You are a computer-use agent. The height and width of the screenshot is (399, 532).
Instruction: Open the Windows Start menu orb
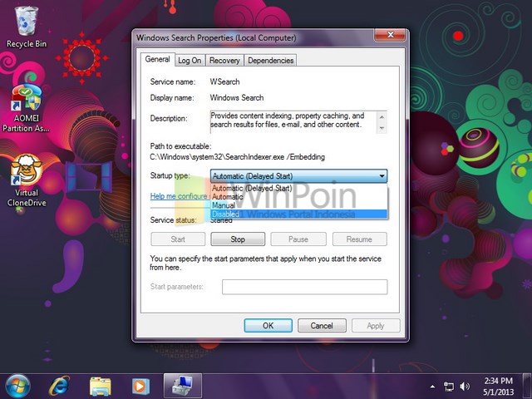click(17, 386)
